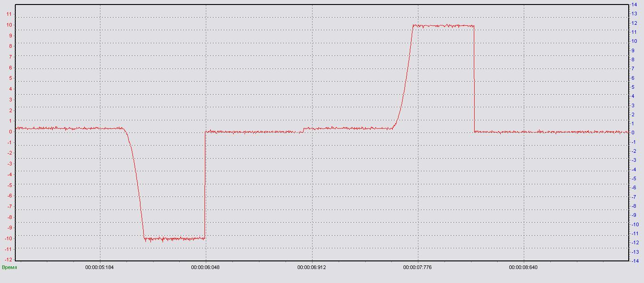
Task: Select time label 00:00:08.640
Action: [523, 267]
